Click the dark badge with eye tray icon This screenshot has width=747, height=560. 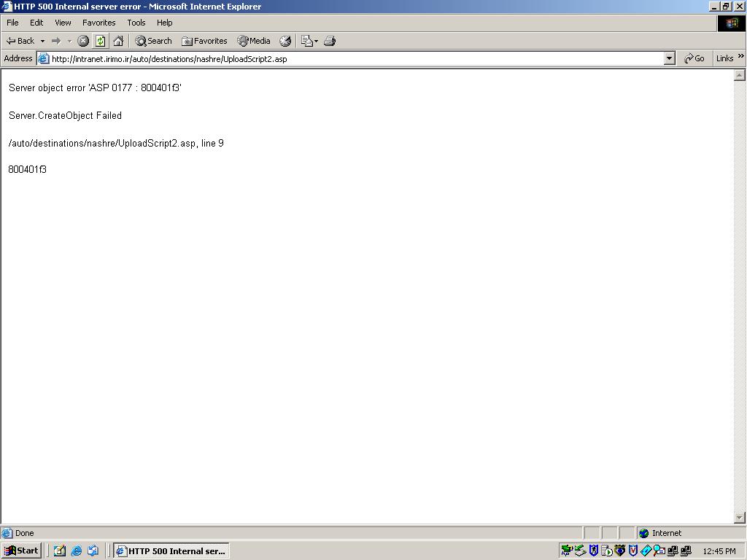[620, 551]
